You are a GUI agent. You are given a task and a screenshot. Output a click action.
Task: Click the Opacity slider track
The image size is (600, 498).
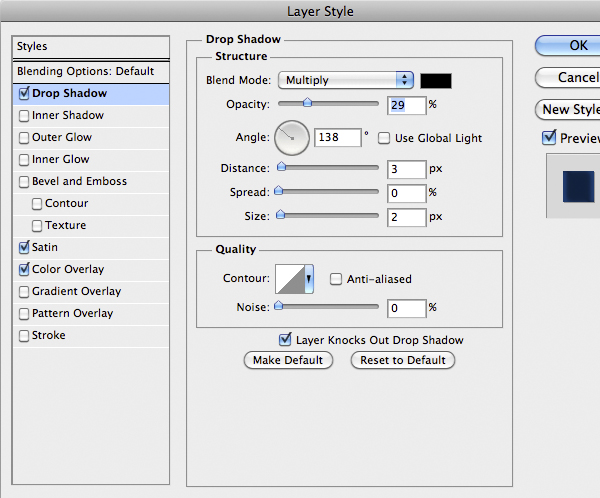[x=328, y=103]
